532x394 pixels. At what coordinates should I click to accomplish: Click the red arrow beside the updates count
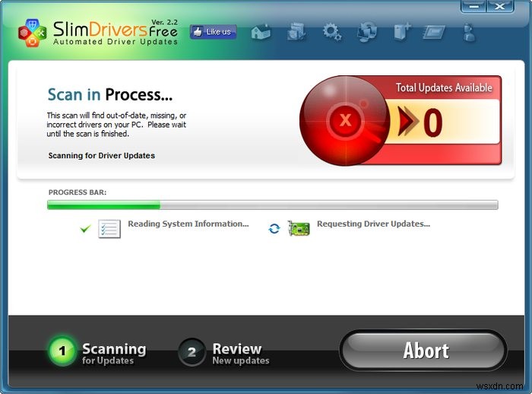[x=407, y=122]
